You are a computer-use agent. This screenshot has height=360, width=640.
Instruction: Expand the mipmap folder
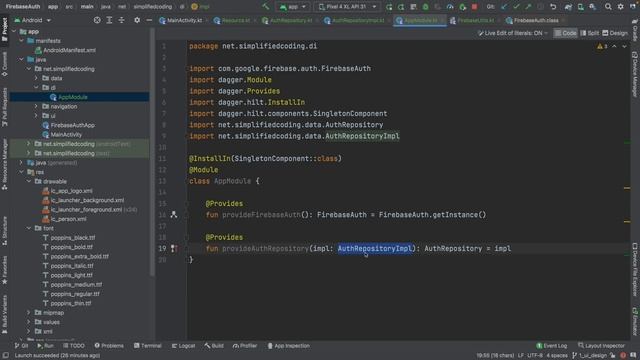[29, 313]
